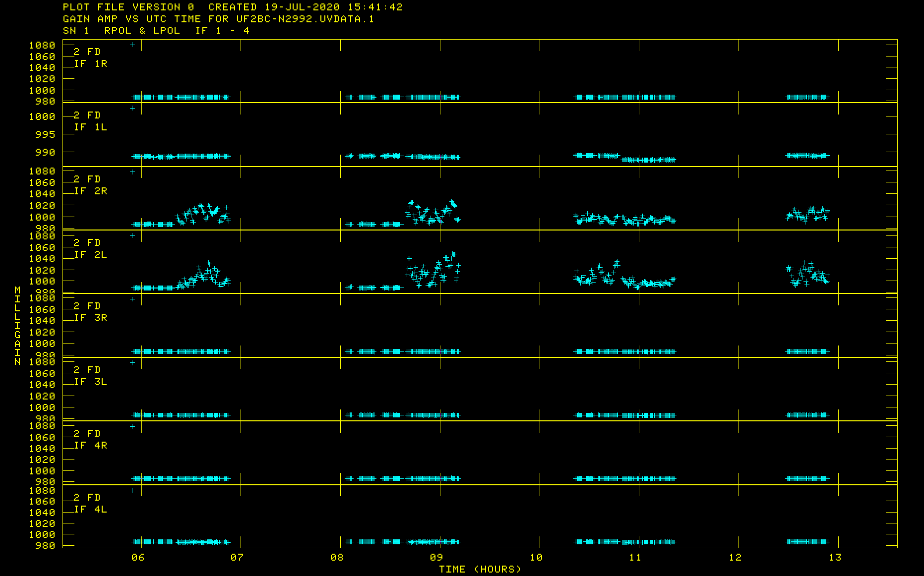Select the IF 1R panel label
Screen dimensions: 924x576
pyautogui.click(x=90, y=64)
